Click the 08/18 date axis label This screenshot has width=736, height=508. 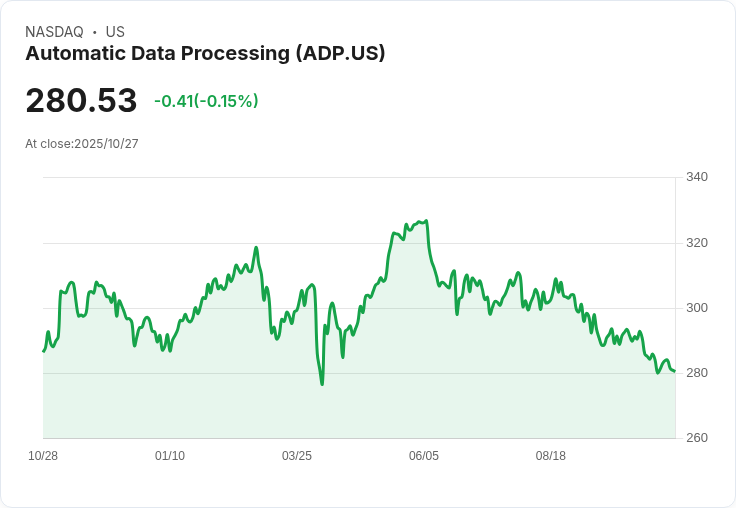(x=551, y=456)
